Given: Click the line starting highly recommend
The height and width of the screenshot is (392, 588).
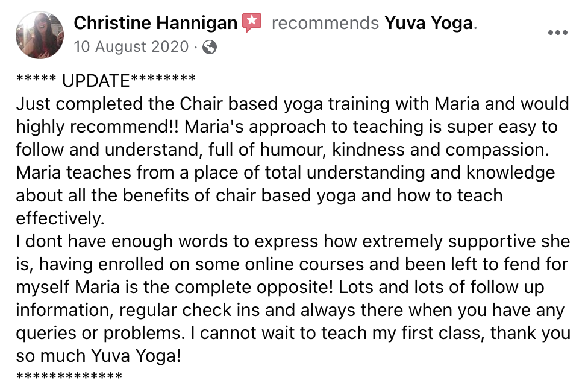Looking at the screenshot, I should (287, 127).
